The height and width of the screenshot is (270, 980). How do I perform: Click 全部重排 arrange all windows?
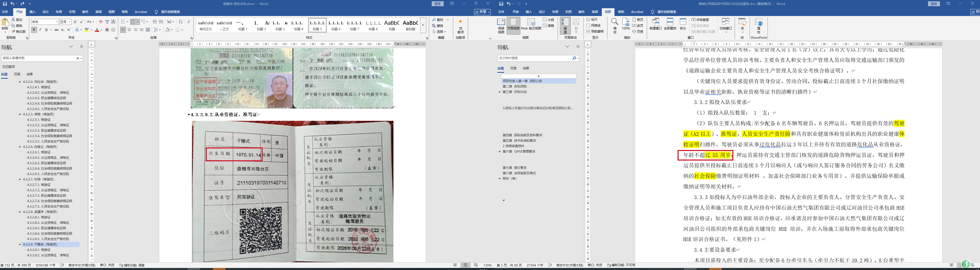click(x=670, y=24)
